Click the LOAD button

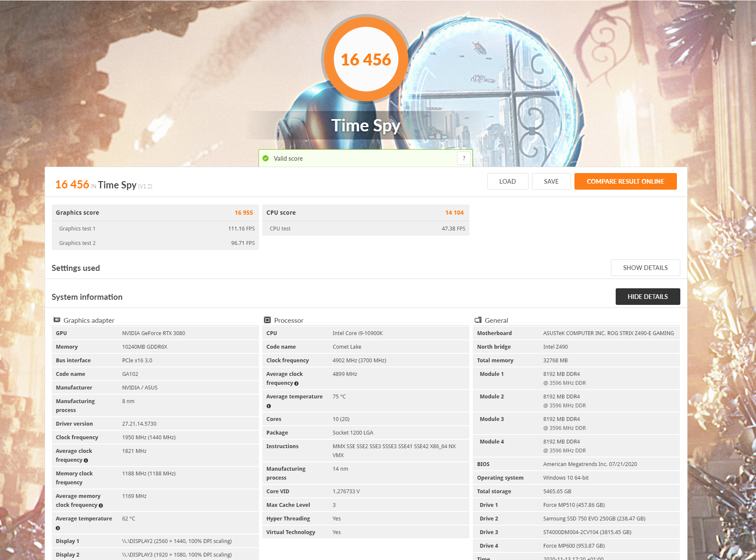click(x=508, y=182)
